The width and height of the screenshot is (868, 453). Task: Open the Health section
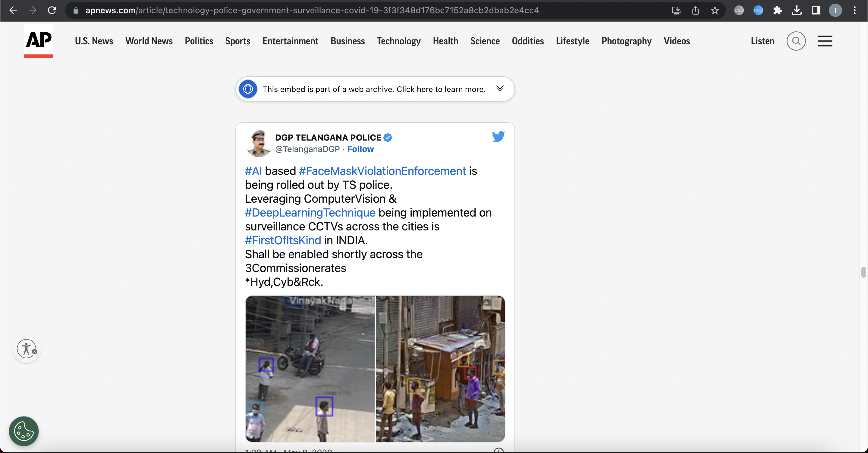click(x=445, y=41)
